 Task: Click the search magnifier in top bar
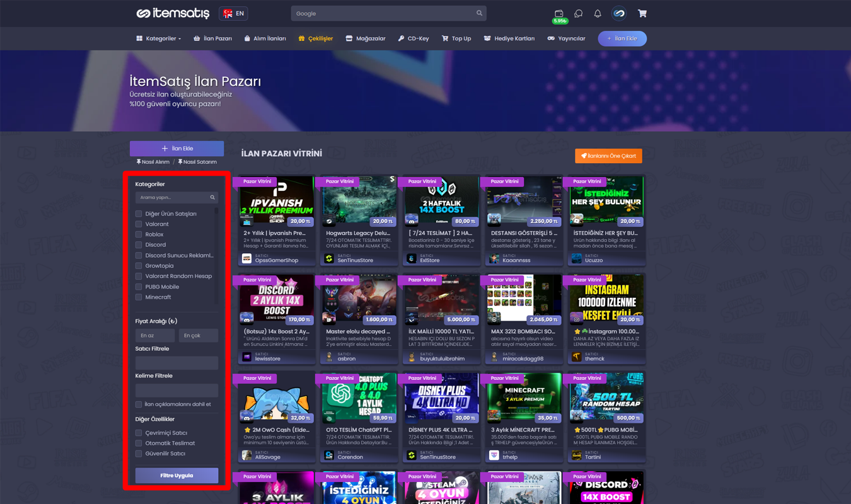click(x=479, y=13)
